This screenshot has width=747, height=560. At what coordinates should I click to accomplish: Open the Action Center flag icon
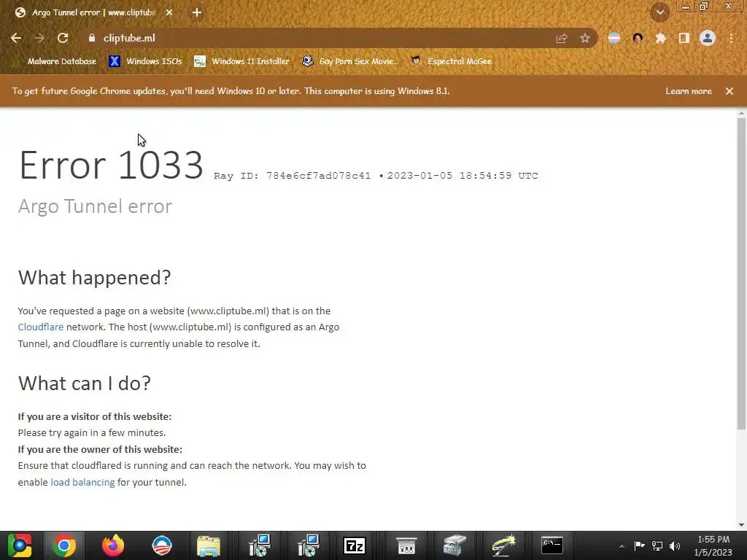[x=639, y=545]
